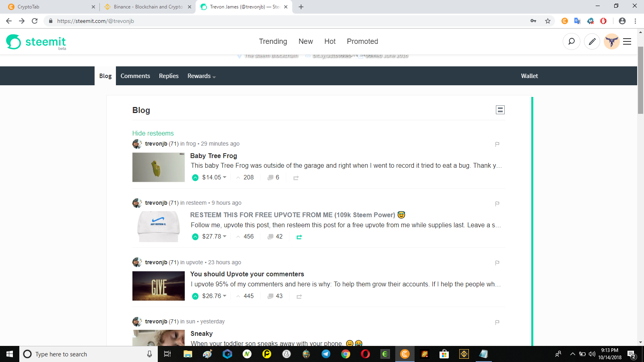The width and height of the screenshot is (644, 362).
Task: Click the resteem icon under the RESTEEM post
Action: (299, 237)
